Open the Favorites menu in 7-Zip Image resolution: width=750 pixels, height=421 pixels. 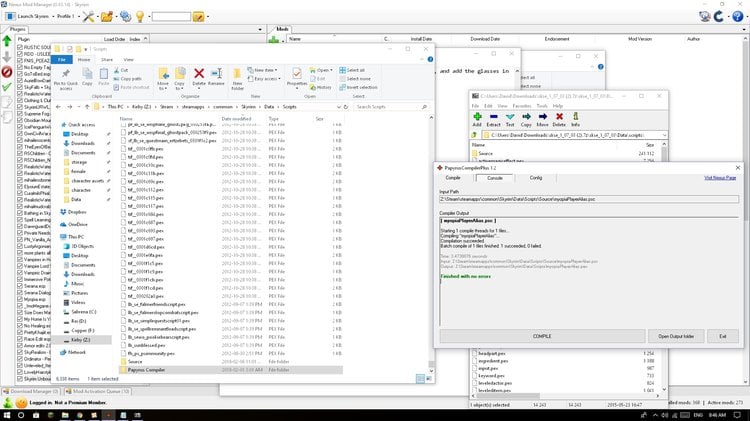[x=522, y=106]
